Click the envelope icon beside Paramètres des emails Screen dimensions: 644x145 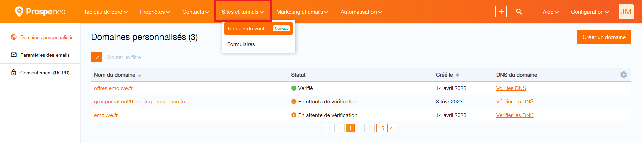(14, 55)
